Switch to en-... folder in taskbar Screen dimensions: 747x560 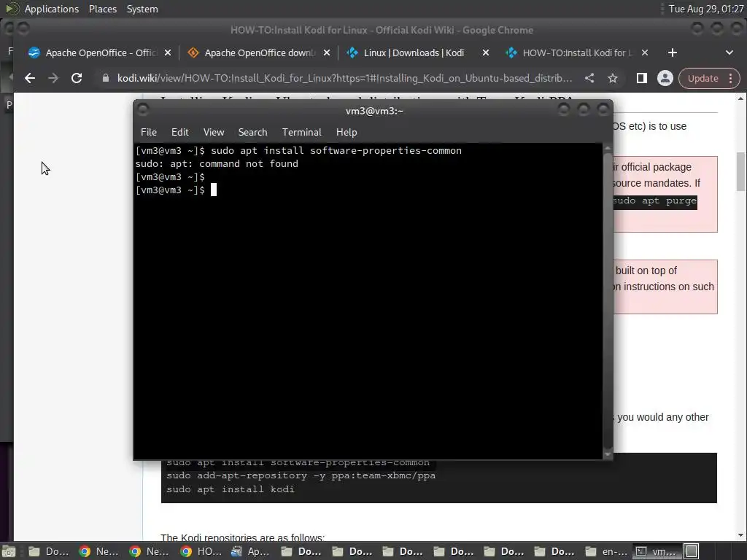coord(606,551)
